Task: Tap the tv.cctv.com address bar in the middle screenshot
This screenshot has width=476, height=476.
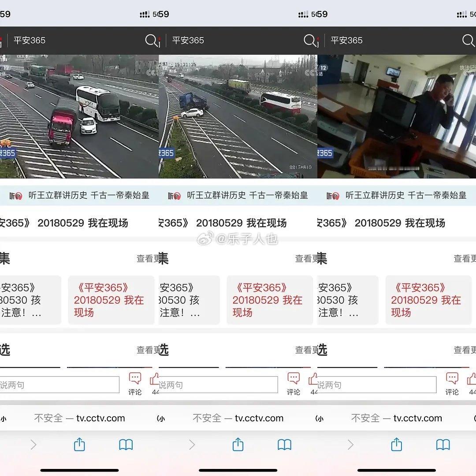Action: click(x=238, y=418)
